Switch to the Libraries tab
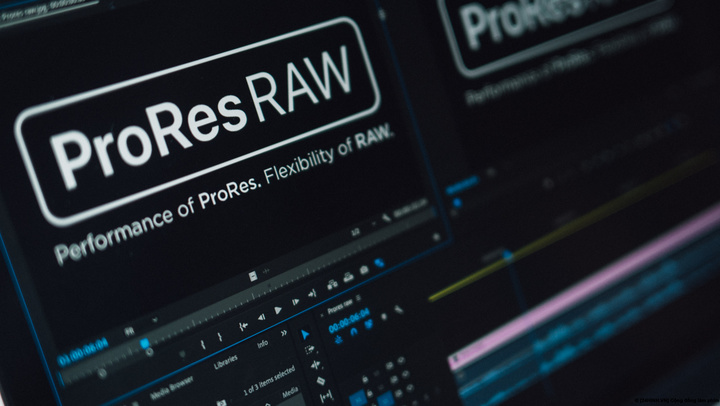This screenshot has height=406, width=720. click(226, 359)
